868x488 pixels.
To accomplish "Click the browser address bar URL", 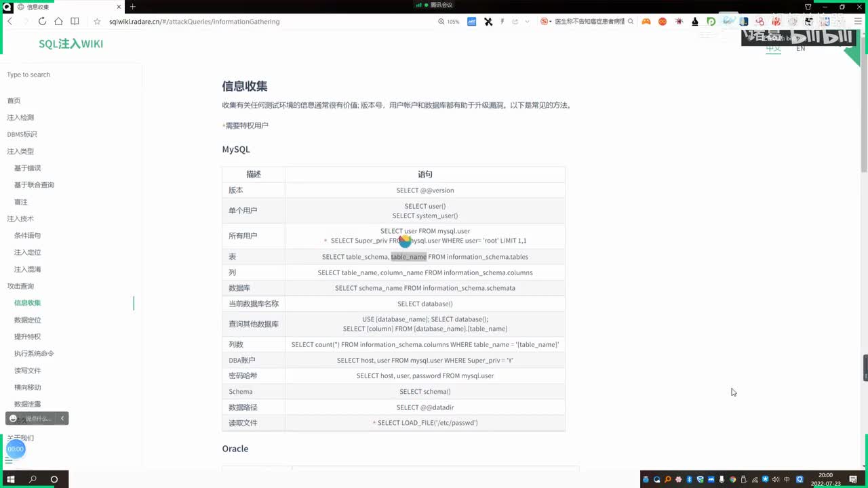I will pyautogui.click(x=195, y=22).
